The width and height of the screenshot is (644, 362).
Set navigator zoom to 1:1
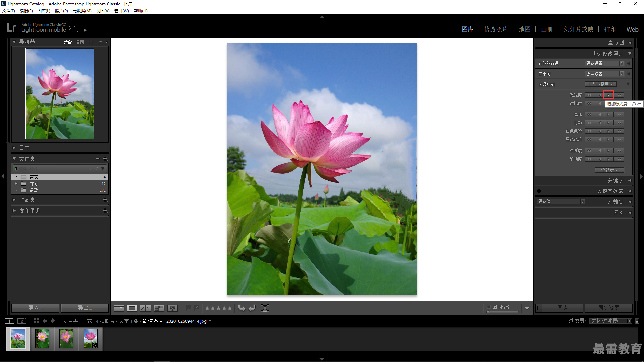(x=90, y=42)
